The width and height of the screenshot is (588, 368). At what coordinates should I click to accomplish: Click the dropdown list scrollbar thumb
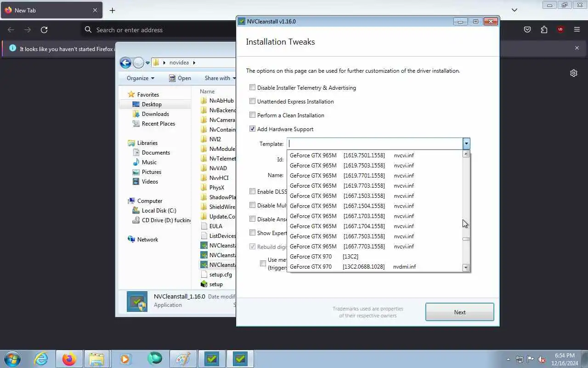(466, 239)
